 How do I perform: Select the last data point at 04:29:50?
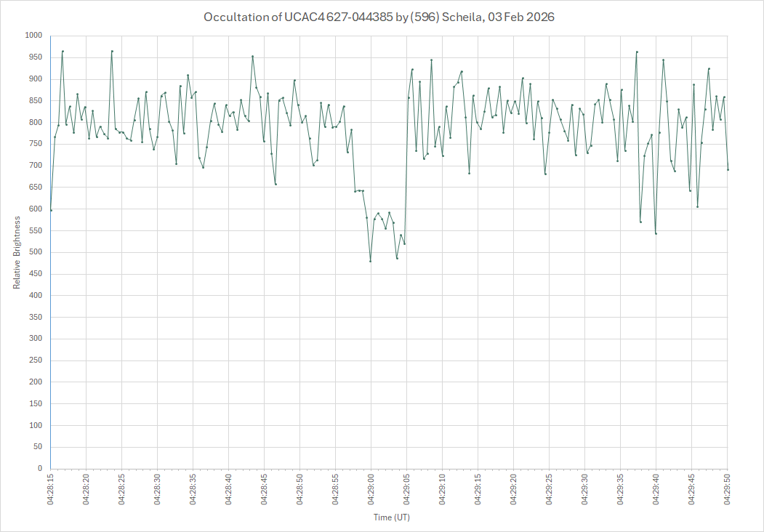pyautogui.click(x=728, y=169)
